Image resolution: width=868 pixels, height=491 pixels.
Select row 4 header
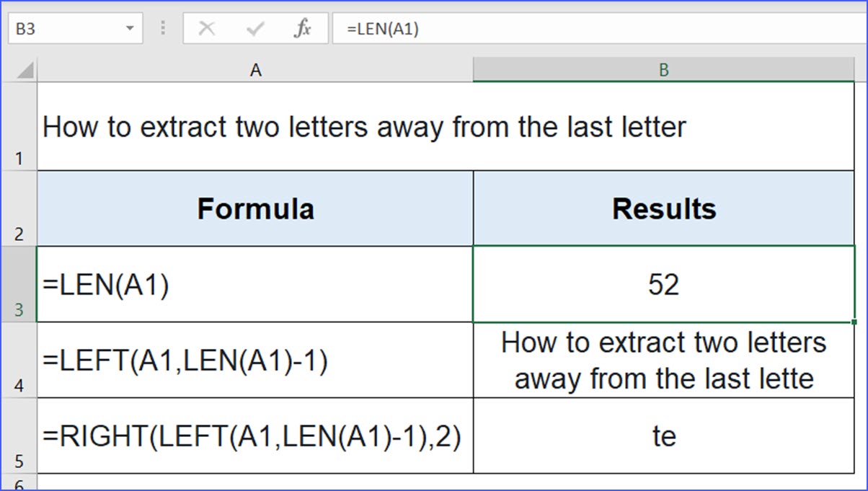[20, 360]
